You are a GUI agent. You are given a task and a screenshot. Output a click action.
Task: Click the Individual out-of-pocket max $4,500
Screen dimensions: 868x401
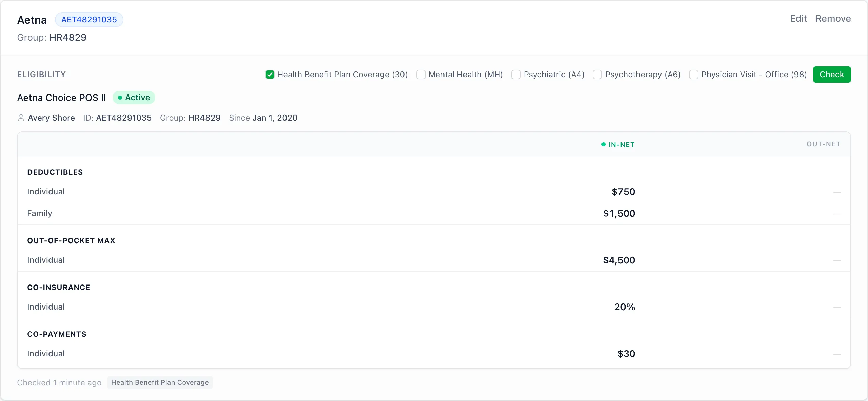coord(618,260)
